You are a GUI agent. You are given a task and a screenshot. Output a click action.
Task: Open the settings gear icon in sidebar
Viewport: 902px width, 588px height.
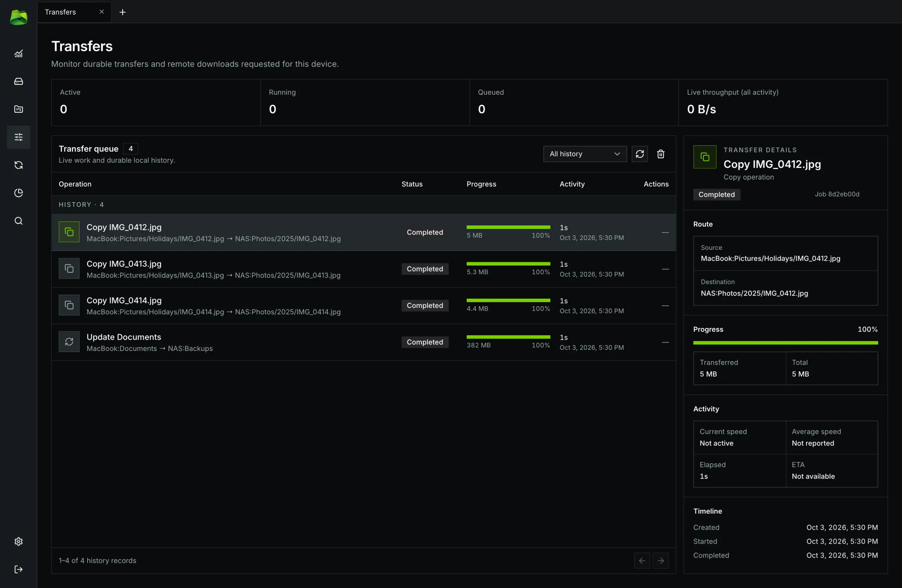(x=18, y=541)
